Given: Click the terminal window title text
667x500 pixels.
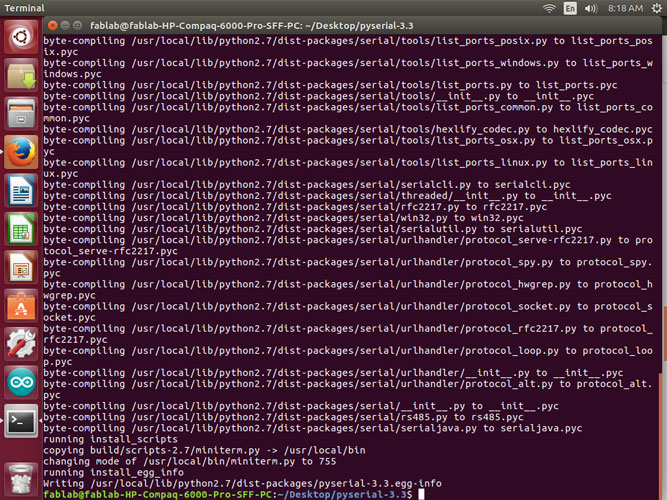Looking at the screenshot, I should 251,26.
